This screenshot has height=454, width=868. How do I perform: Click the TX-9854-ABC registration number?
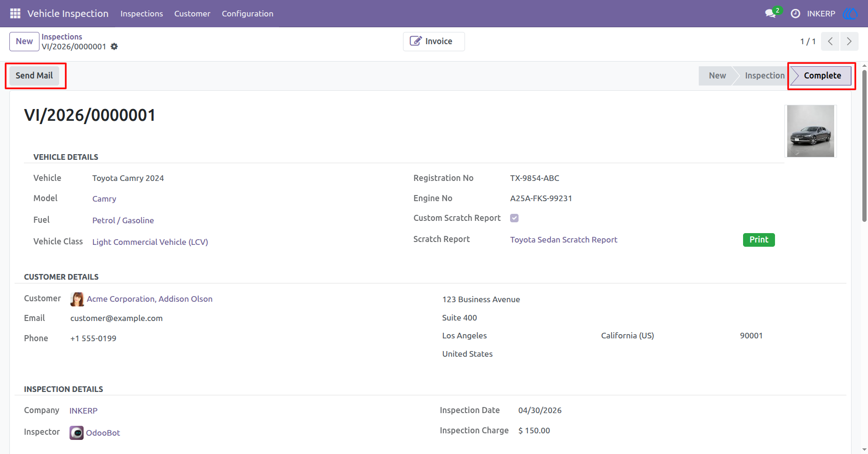tap(535, 178)
